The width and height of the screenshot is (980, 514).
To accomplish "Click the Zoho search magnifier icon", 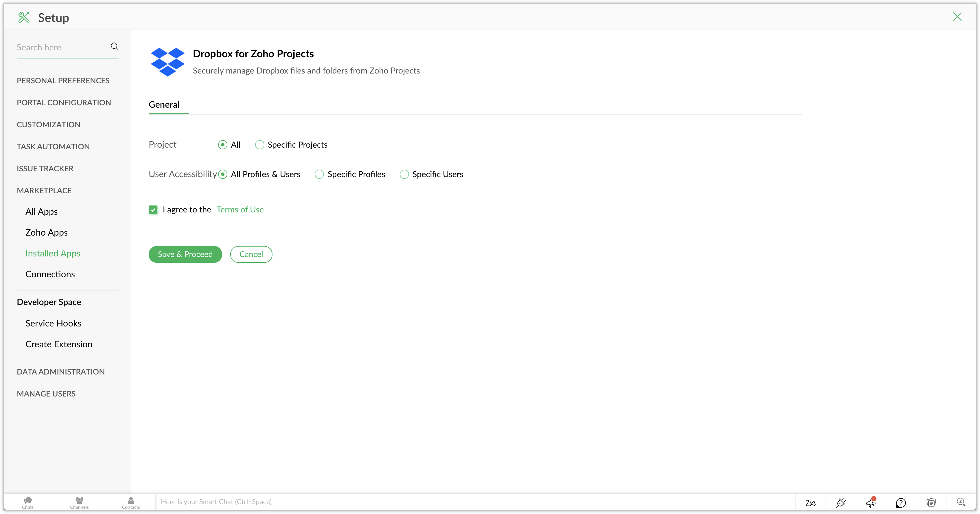I will [961, 502].
